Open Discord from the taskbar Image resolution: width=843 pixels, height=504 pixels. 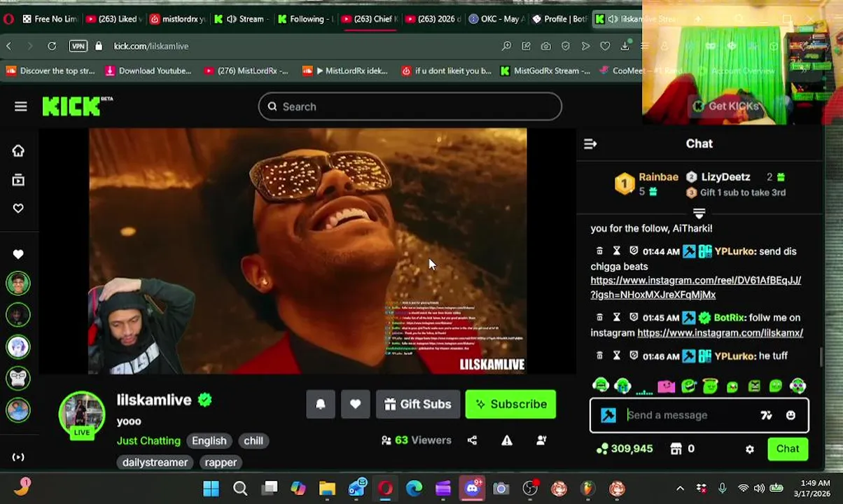coord(472,488)
